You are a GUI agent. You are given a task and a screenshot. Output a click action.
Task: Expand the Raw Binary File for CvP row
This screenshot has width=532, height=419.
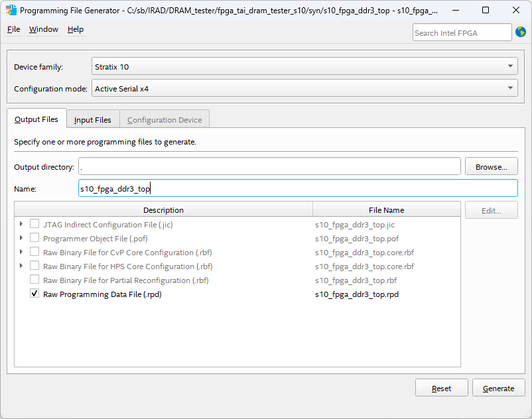pyautogui.click(x=21, y=252)
